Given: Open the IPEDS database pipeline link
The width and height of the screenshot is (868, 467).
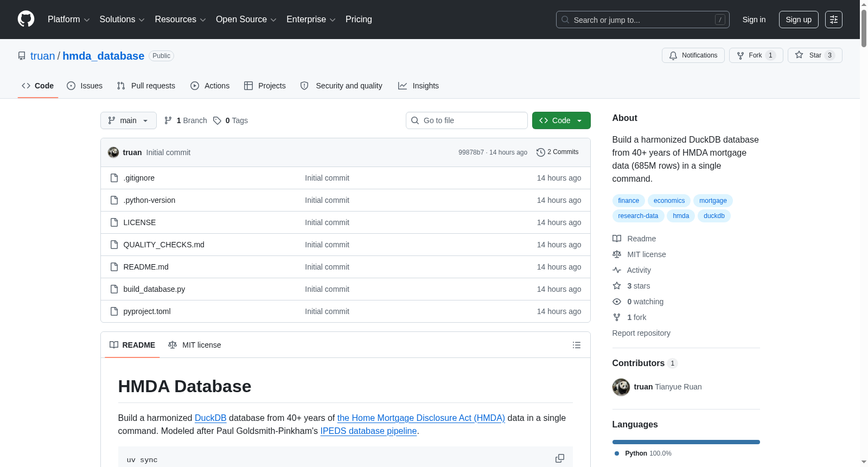Looking at the screenshot, I should (x=368, y=431).
